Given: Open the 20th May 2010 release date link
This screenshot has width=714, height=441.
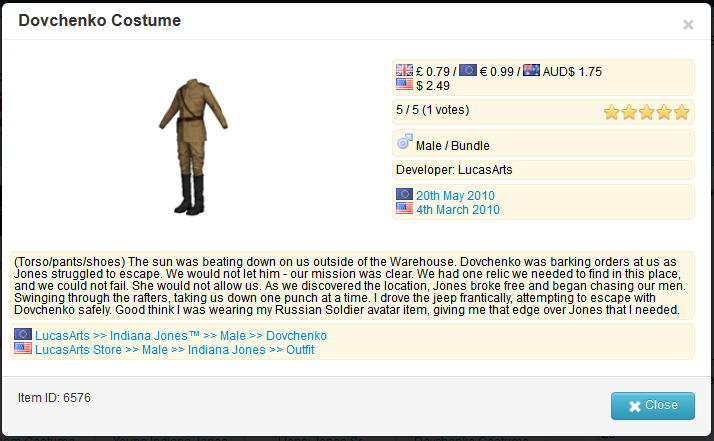Looking at the screenshot, I should point(455,195).
